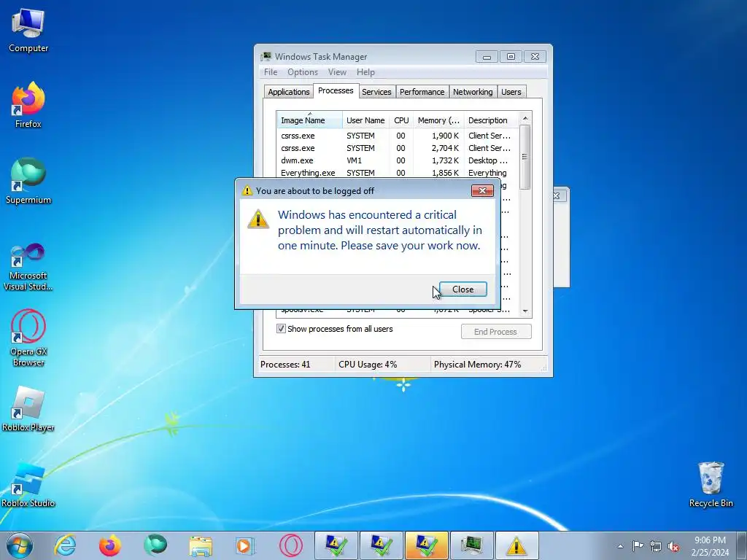This screenshot has height=560, width=747.
Task: Open Roblox Studio desktop shortcut
Action: pos(28,485)
